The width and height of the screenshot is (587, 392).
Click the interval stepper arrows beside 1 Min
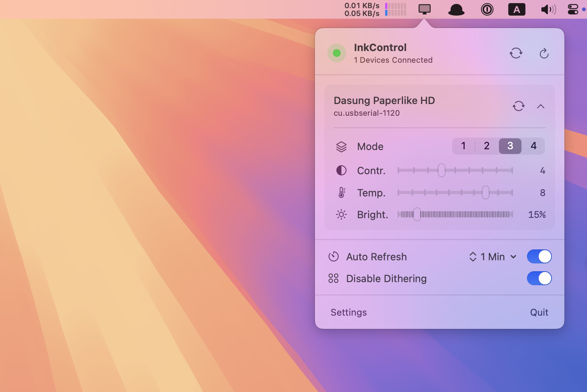(473, 257)
